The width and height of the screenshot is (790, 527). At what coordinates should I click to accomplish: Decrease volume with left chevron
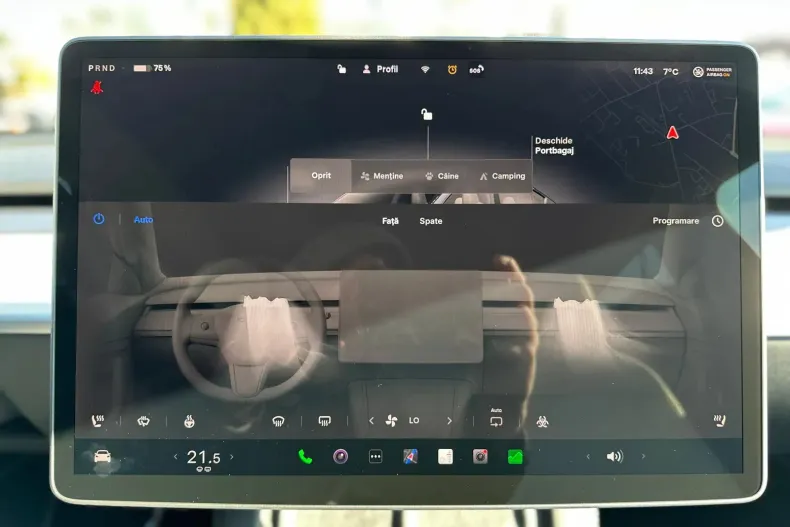[x=588, y=456]
